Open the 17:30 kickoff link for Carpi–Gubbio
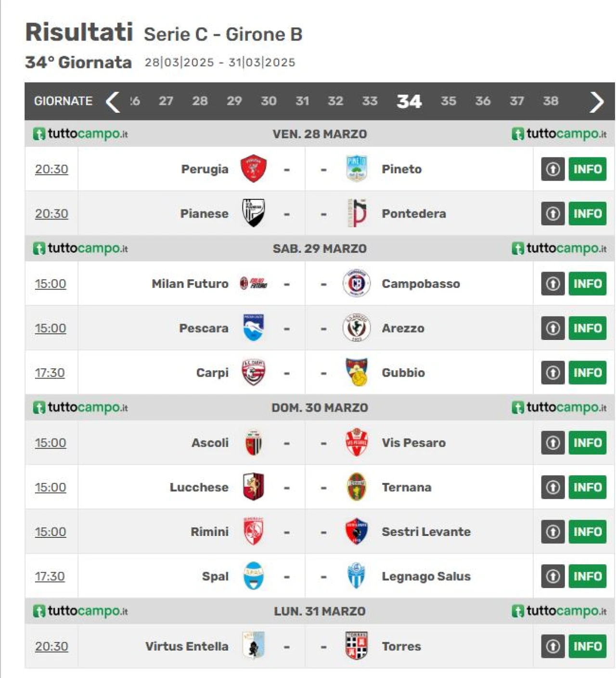616x678 pixels. 50,373
